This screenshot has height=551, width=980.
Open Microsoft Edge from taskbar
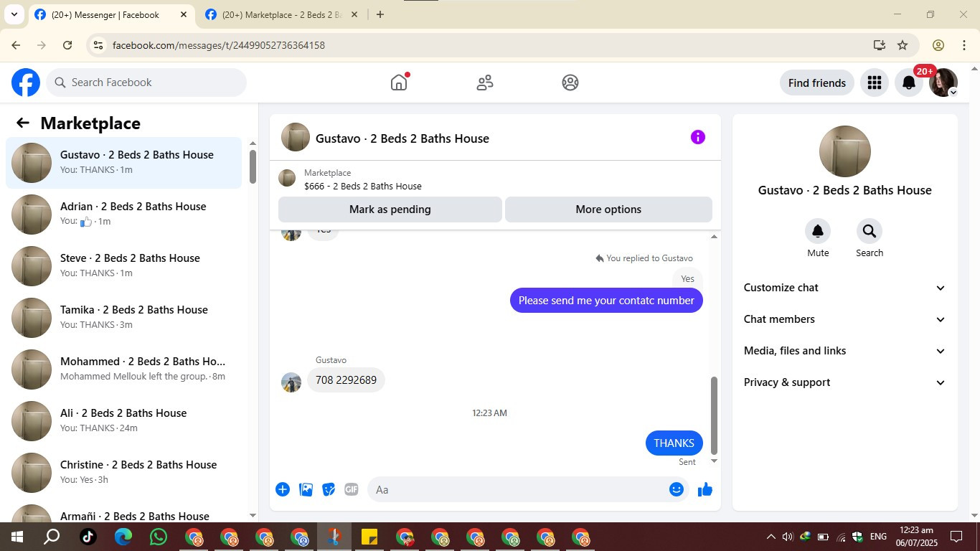[x=123, y=537]
